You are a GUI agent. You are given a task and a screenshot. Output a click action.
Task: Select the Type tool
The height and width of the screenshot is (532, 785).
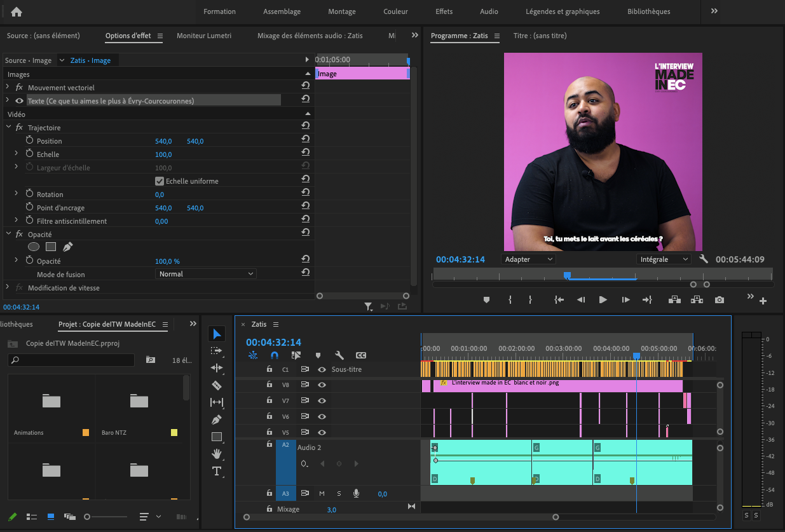(x=217, y=471)
